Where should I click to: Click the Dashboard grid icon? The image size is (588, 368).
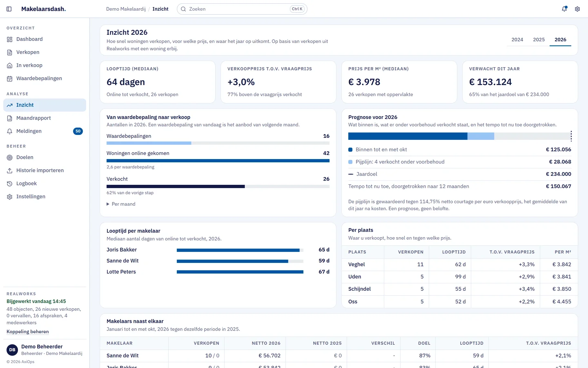9,39
